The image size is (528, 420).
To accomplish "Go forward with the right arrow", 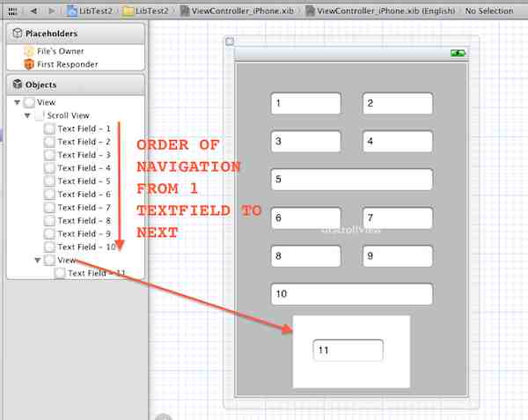I will pyautogui.click(x=52, y=11).
